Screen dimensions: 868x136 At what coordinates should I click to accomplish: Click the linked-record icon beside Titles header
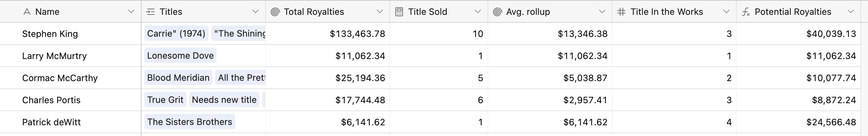(151, 12)
